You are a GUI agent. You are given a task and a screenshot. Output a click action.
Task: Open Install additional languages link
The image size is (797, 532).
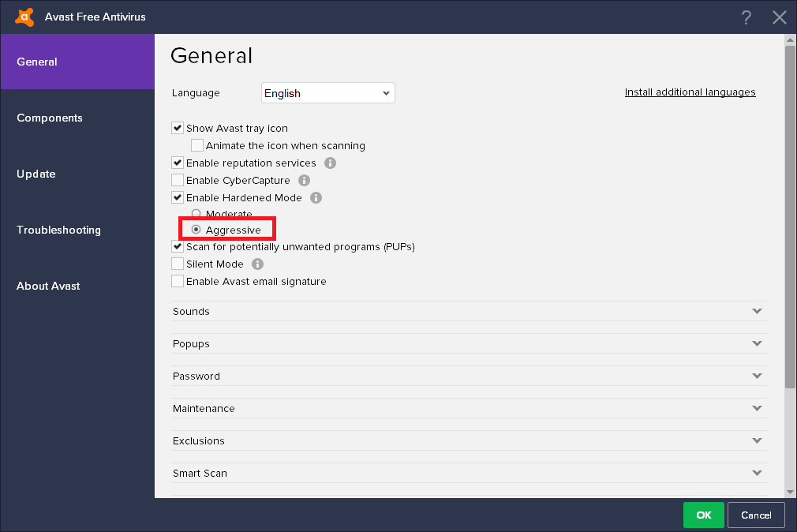coord(690,92)
